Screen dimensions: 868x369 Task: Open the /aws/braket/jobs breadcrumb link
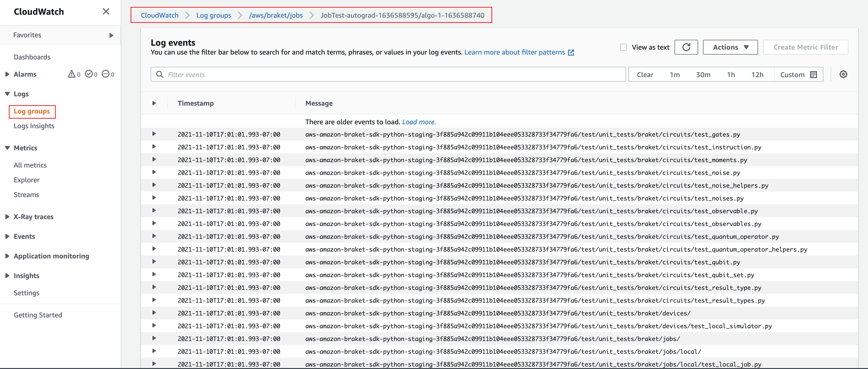(276, 15)
